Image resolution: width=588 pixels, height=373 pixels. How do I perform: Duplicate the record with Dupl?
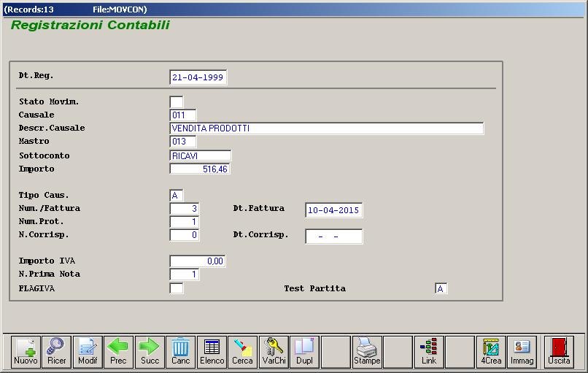[x=304, y=351]
